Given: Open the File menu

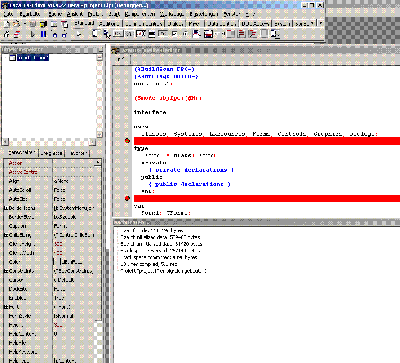Looking at the screenshot, I should 8,14.
